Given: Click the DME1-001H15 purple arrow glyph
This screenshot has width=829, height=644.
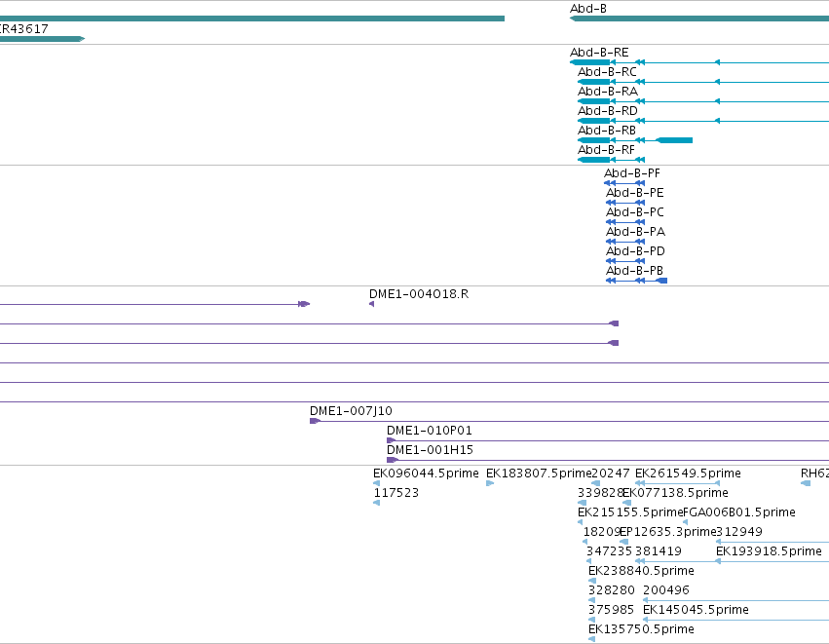Looking at the screenshot, I should point(393,460).
